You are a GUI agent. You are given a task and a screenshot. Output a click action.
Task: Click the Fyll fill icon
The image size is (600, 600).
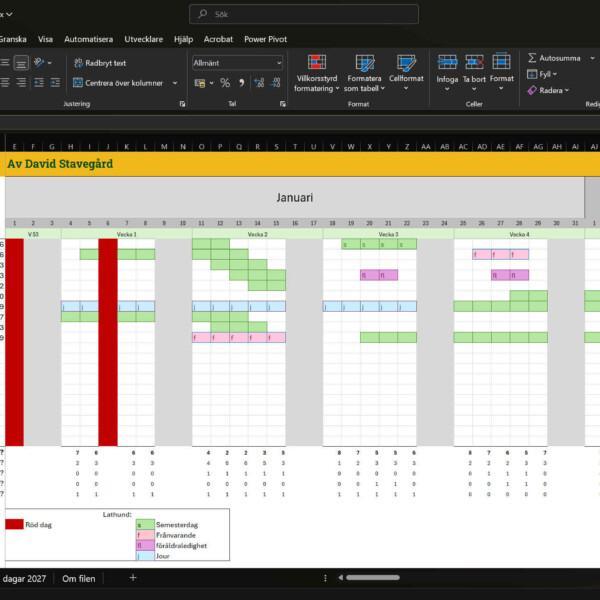pyautogui.click(x=532, y=74)
